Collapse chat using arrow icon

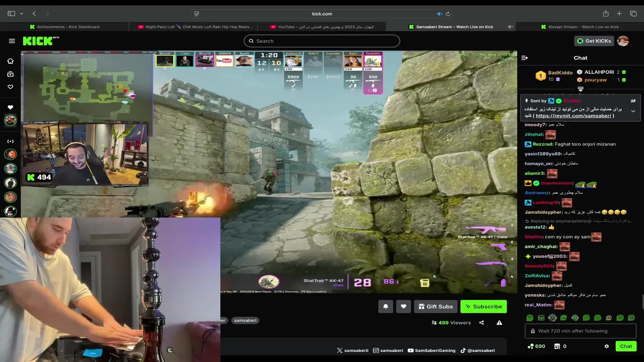click(x=524, y=58)
